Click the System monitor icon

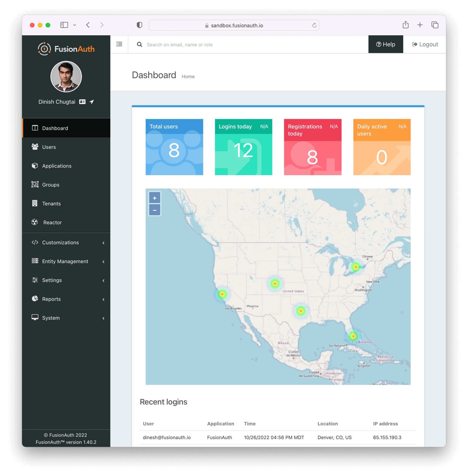(x=35, y=317)
